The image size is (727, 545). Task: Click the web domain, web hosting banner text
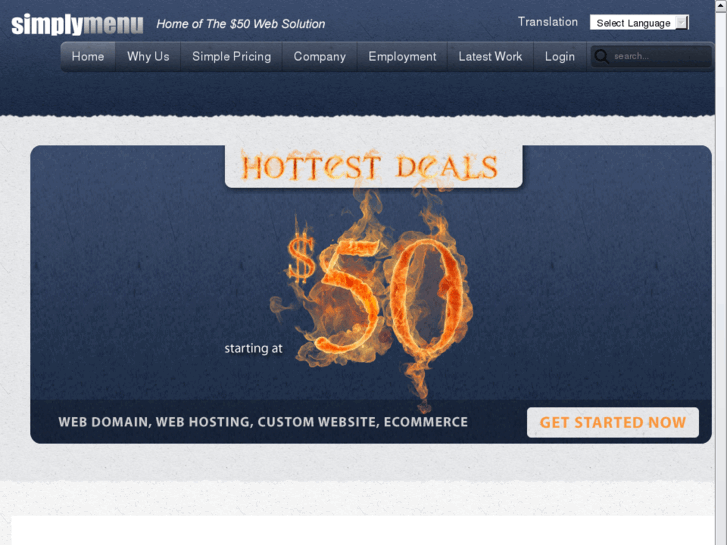263,422
